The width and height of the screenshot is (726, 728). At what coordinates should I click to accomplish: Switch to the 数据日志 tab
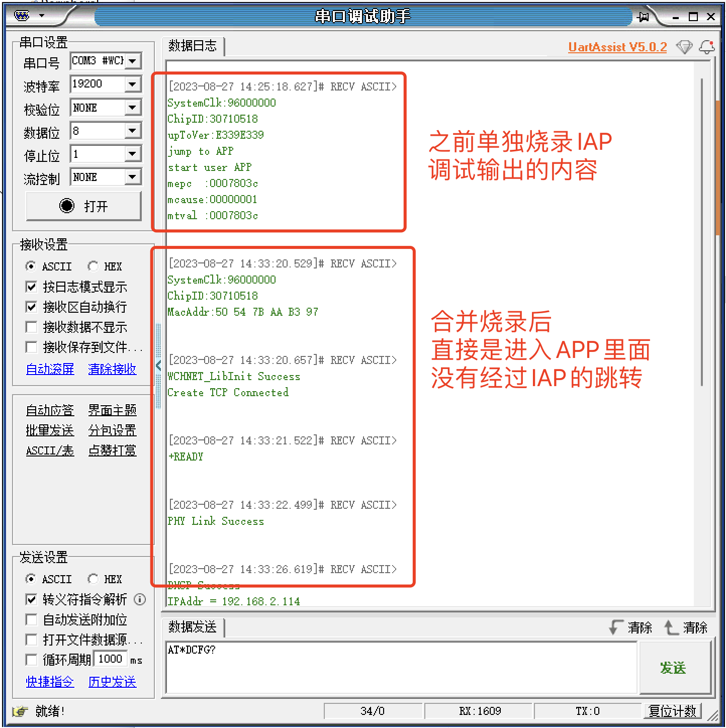pyautogui.click(x=193, y=46)
